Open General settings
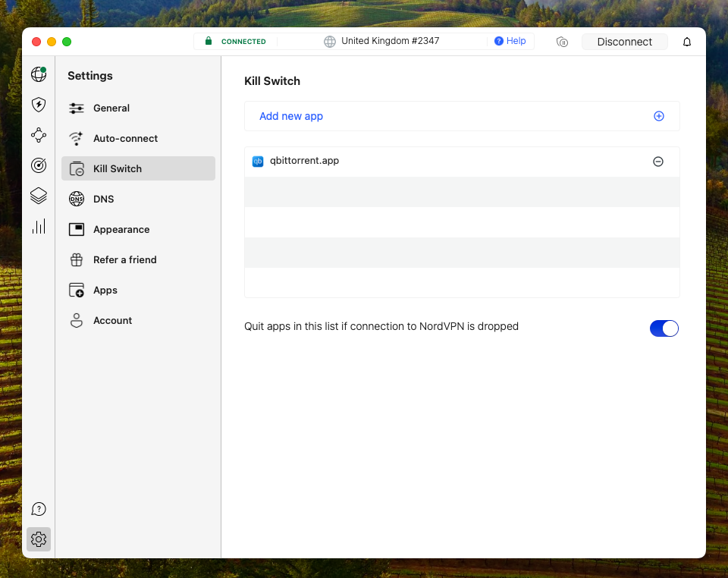The height and width of the screenshot is (578, 728). tap(138, 108)
